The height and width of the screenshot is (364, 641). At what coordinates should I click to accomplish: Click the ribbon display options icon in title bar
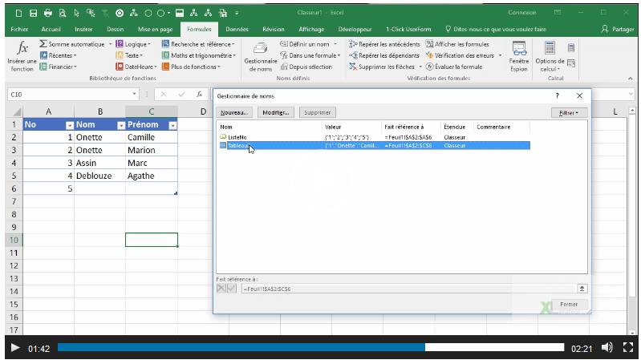tap(558, 13)
